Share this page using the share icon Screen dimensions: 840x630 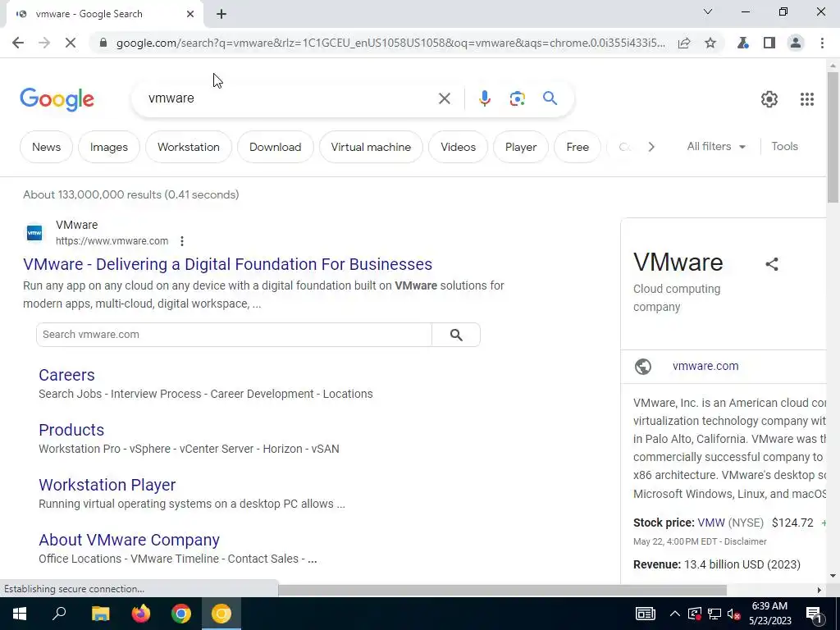(x=684, y=43)
